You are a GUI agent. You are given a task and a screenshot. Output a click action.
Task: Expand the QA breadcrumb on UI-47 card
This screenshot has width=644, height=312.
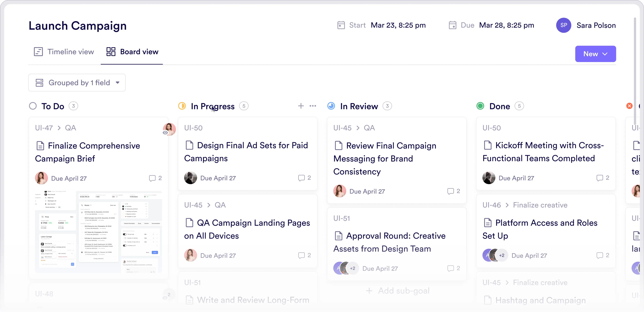tap(70, 128)
